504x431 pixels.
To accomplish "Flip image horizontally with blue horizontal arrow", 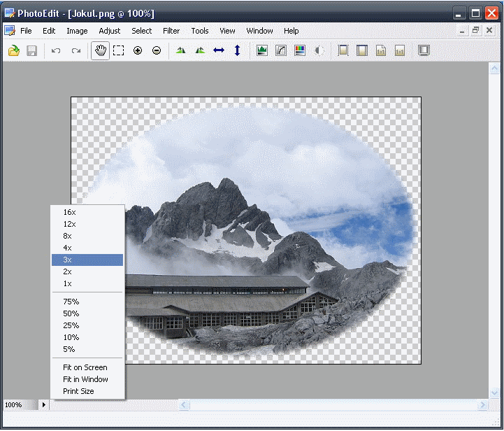I will click(219, 50).
